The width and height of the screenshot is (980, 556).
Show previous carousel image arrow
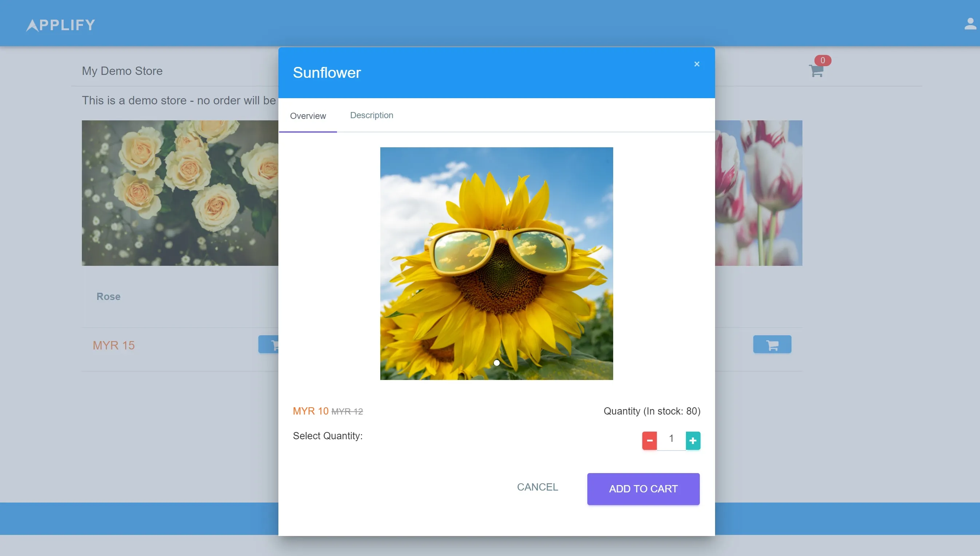coord(398,264)
